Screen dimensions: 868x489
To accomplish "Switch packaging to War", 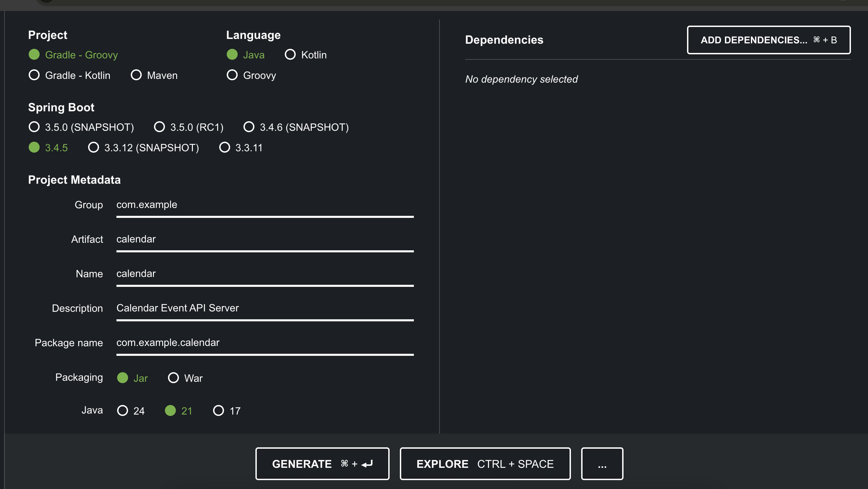I will pyautogui.click(x=173, y=378).
